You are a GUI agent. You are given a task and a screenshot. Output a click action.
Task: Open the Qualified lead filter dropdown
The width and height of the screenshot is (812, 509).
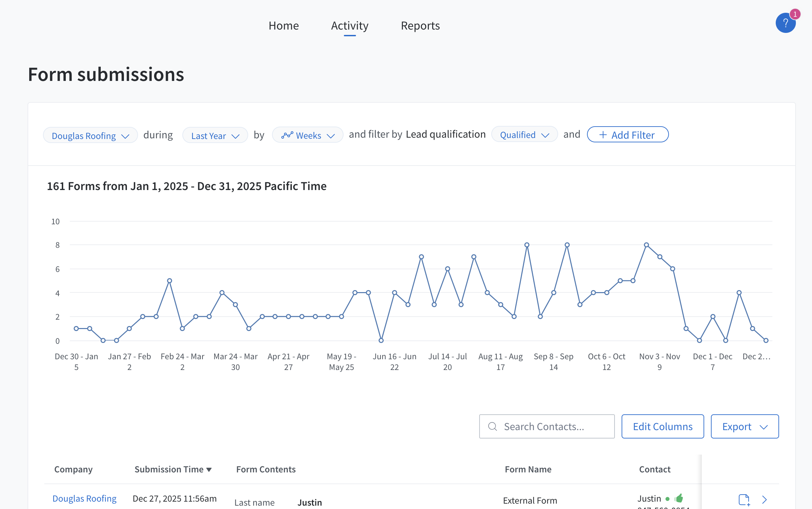524,135
